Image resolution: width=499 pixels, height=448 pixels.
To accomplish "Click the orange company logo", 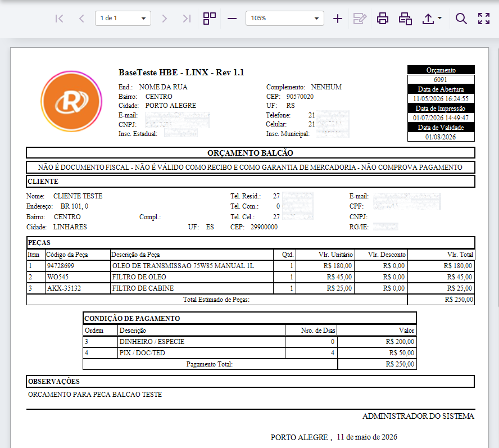I will (x=71, y=101).
